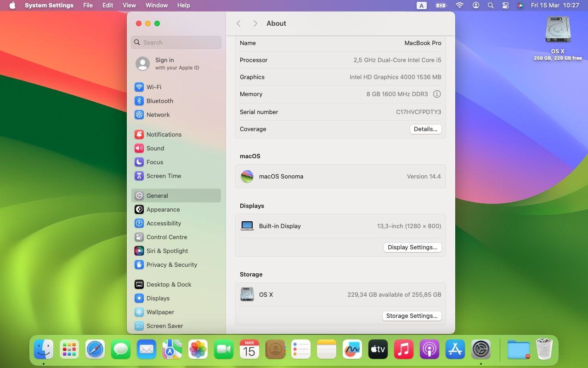Open Screen Saver settings
Screen dimensions: 588x368
pos(176,326)
